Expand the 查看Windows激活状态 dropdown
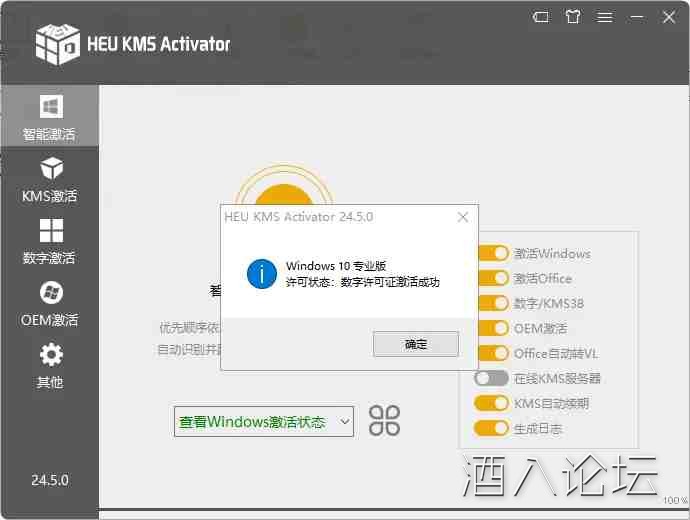Image resolution: width=690 pixels, height=520 pixels. (x=264, y=422)
